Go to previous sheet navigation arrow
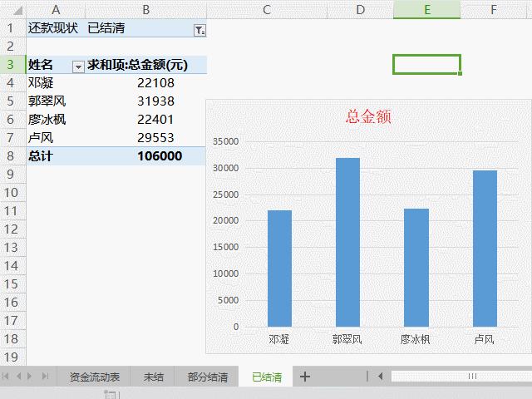This screenshot has height=399, width=532. 18,377
